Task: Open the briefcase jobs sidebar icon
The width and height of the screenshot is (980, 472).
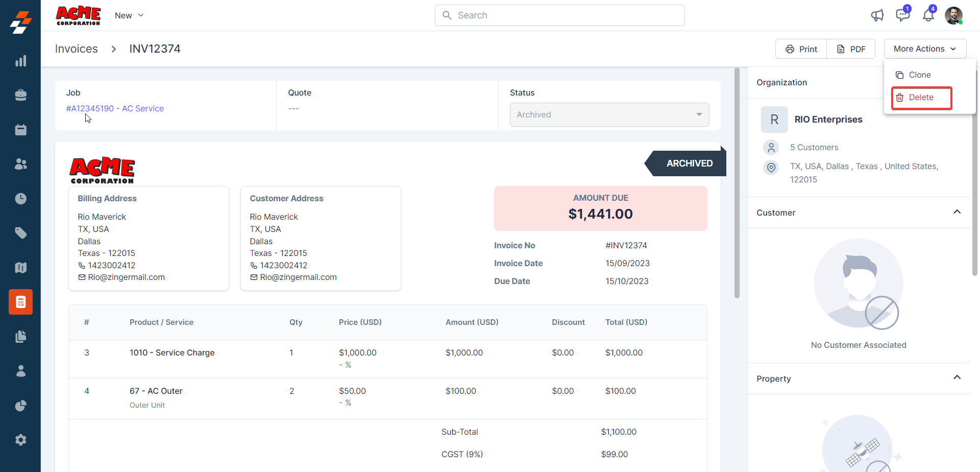Action: point(20,96)
